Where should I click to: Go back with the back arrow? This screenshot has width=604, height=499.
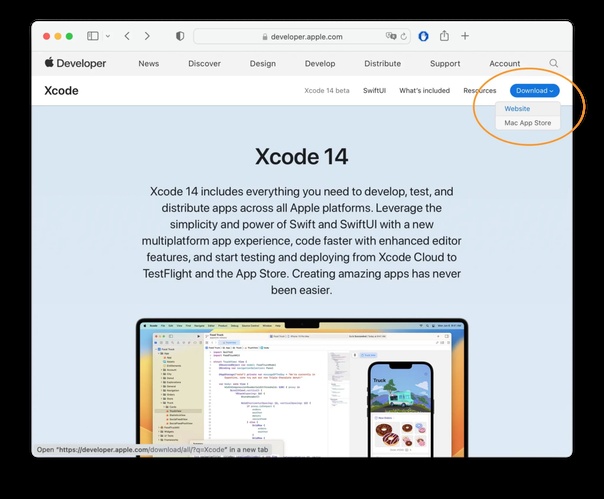(127, 36)
